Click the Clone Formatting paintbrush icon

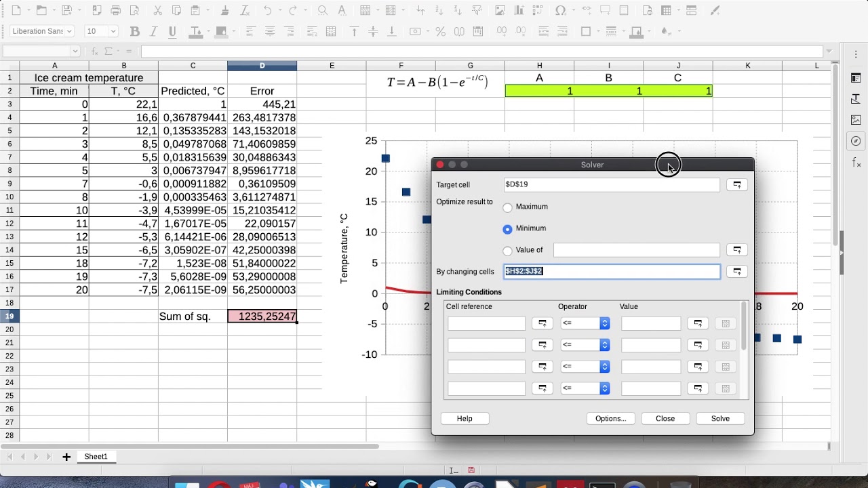click(x=226, y=10)
